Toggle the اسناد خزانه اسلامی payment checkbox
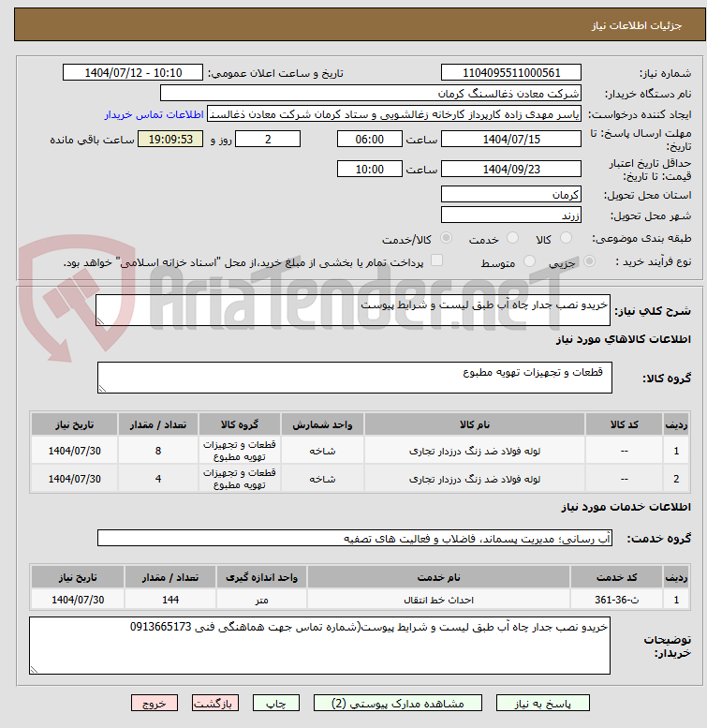Screen dimensions: 707x728 (x=436, y=260)
